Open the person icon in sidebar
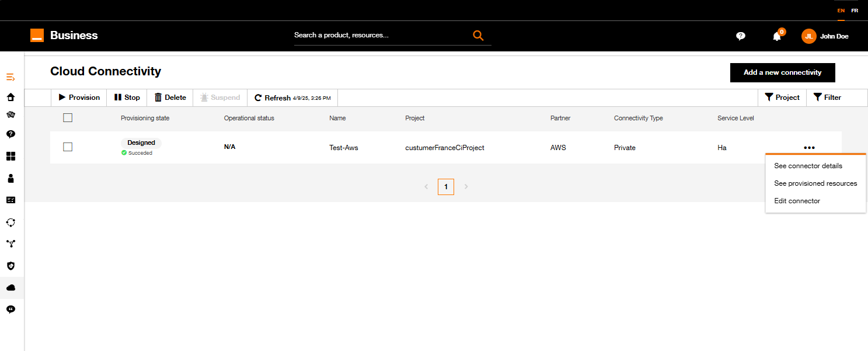The image size is (868, 351). (x=11, y=178)
